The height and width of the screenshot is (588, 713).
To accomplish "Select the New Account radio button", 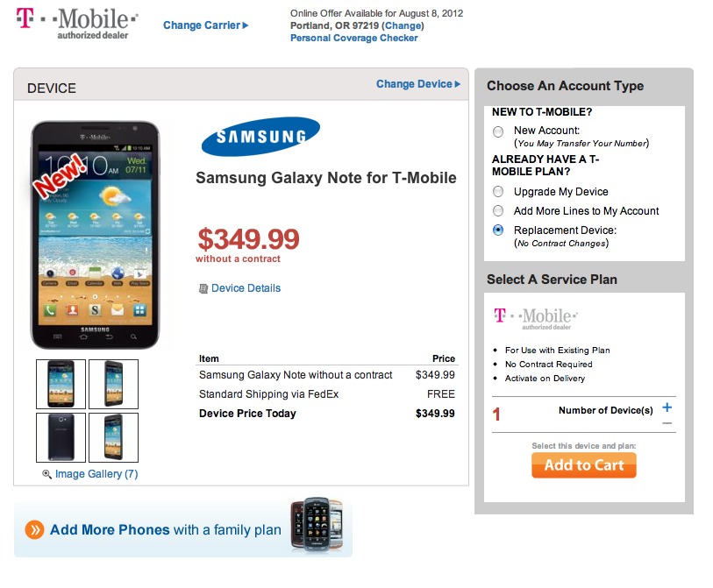I will [x=498, y=131].
